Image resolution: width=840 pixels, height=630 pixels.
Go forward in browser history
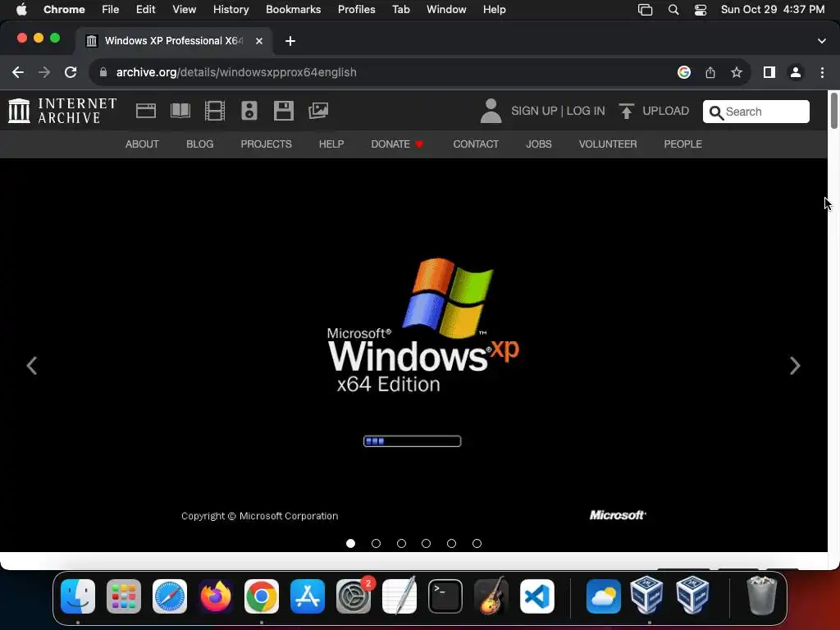coord(44,72)
